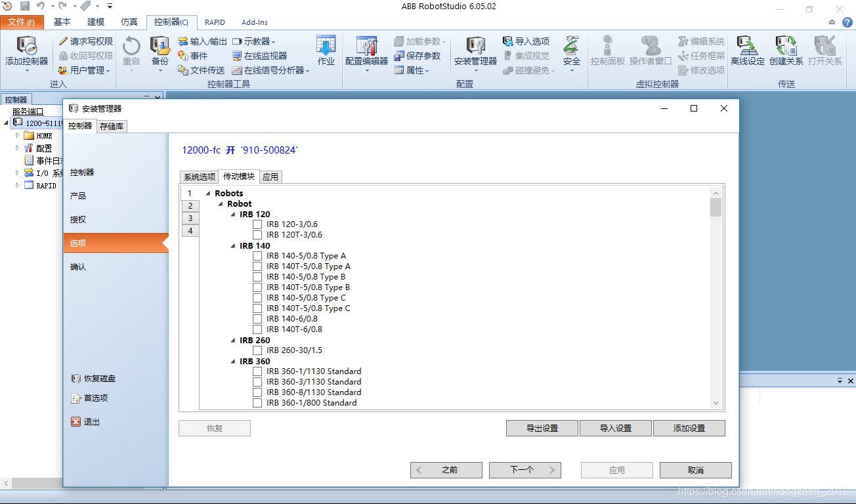Check IRB 140-5/0.8 Type A checkbox
Image resolution: width=856 pixels, height=504 pixels.
(257, 256)
